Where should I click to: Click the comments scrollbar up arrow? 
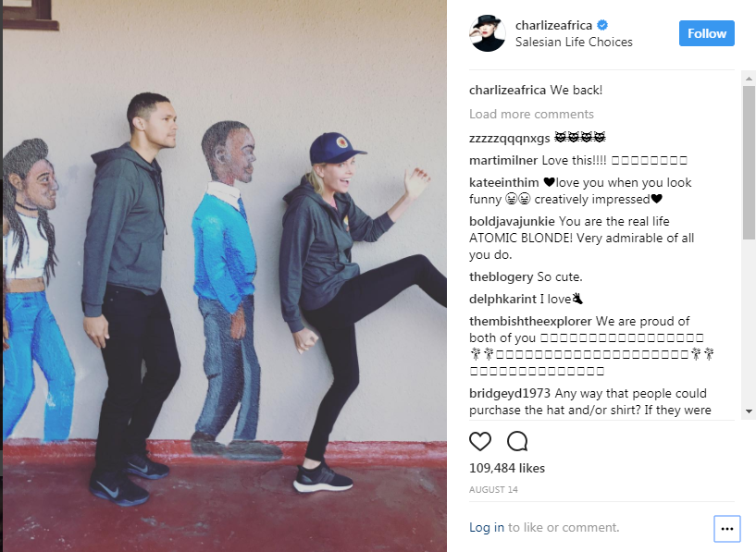pyautogui.click(x=749, y=78)
